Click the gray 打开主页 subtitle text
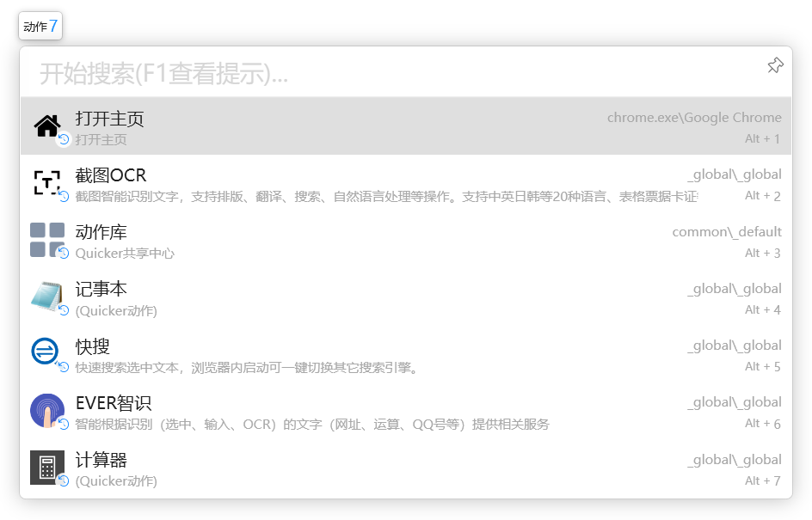Viewport: 812px width, 520px height. coord(101,140)
